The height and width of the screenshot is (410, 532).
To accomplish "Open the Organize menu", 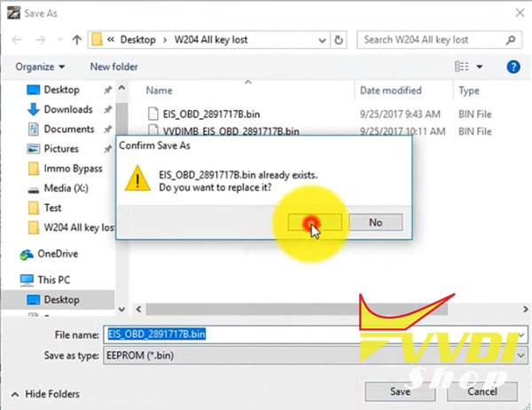I will 40,67.
